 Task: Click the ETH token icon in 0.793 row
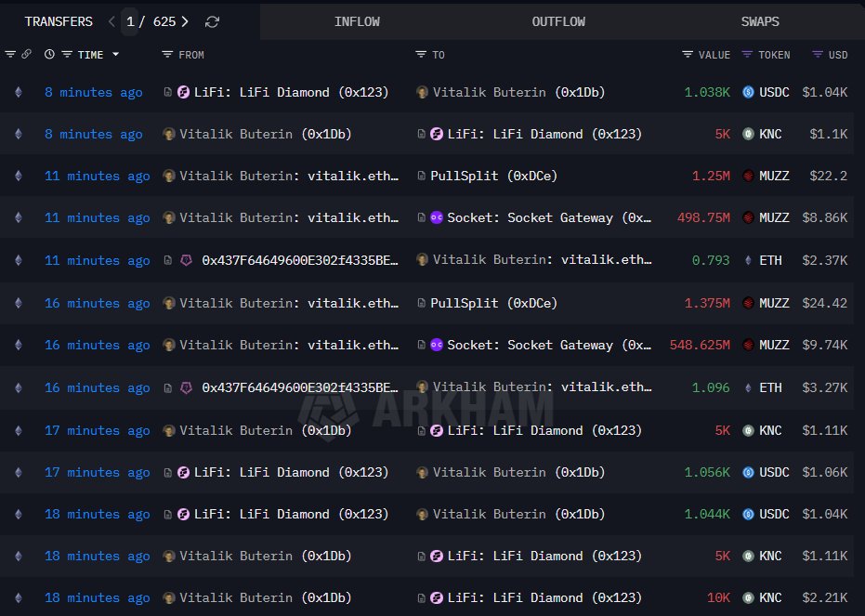[x=748, y=260]
